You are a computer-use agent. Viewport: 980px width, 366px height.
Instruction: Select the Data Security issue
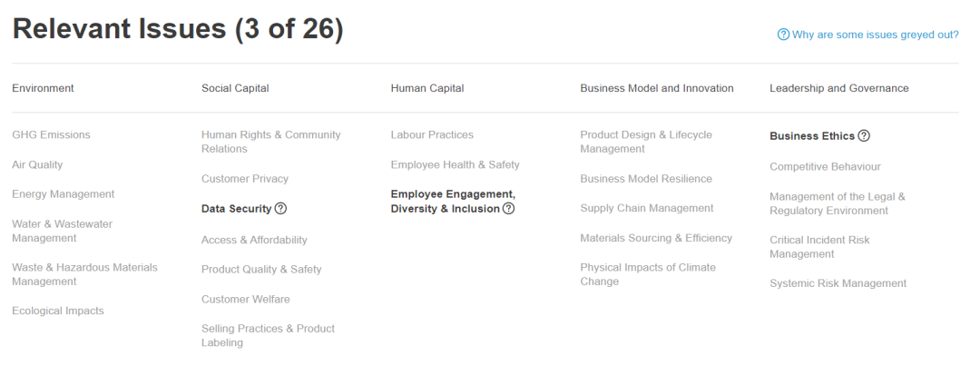236,209
